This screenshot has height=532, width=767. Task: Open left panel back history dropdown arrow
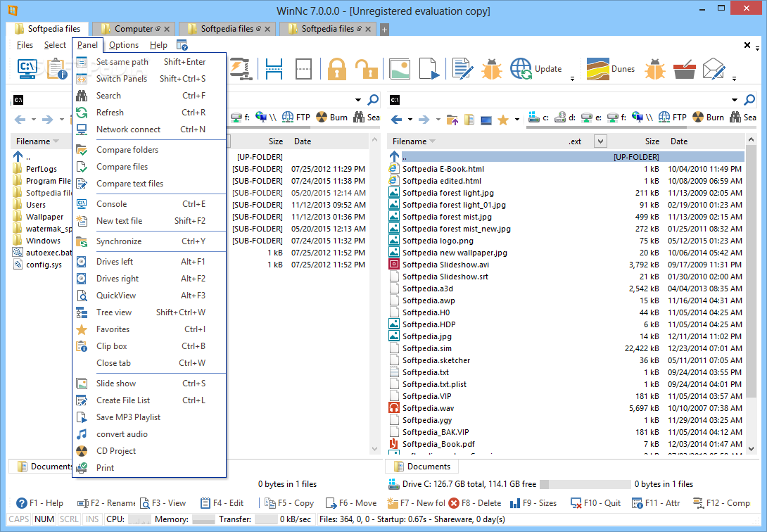click(x=34, y=120)
